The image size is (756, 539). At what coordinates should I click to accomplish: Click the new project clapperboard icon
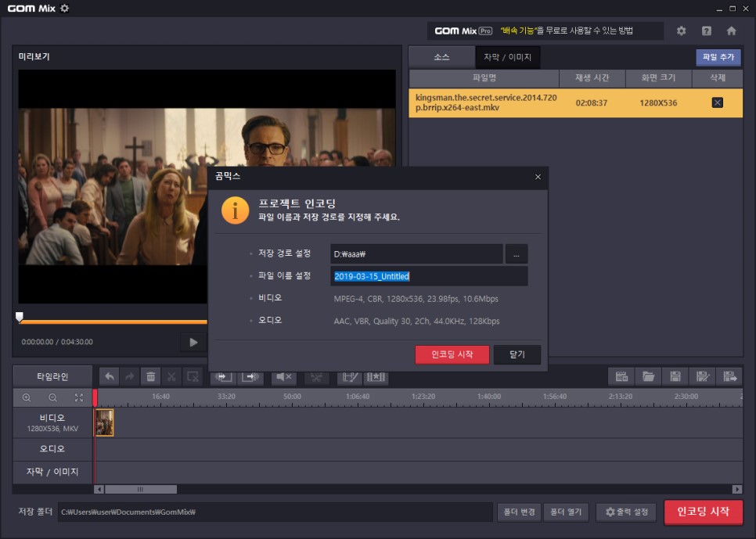point(621,376)
